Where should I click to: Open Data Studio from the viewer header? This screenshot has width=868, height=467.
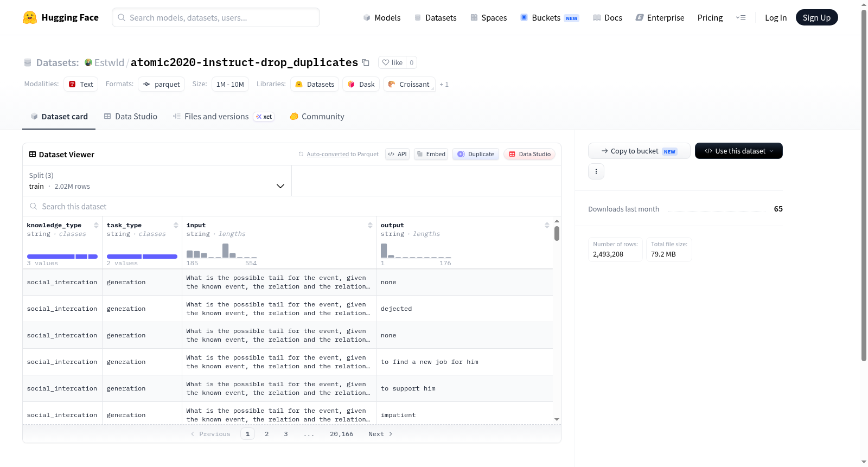[529, 154]
